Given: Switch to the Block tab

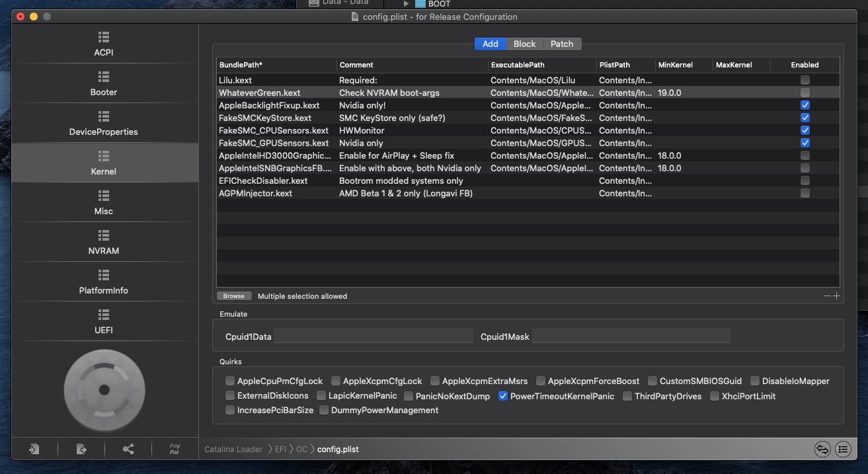Looking at the screenshot, I should 524,44.
